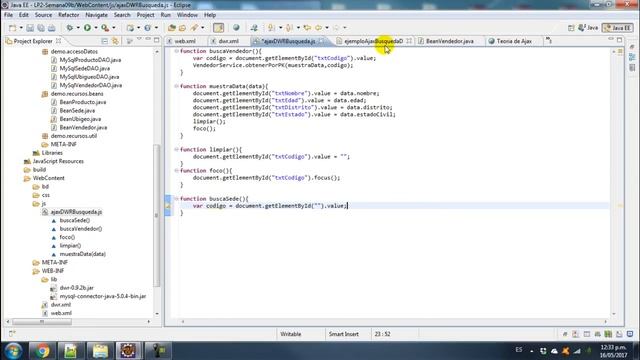Click the Back navigation arrow icon
Image resolution: width=640 pixels, height=360 pixels.
pyautogui.click(x=318, y=28)
